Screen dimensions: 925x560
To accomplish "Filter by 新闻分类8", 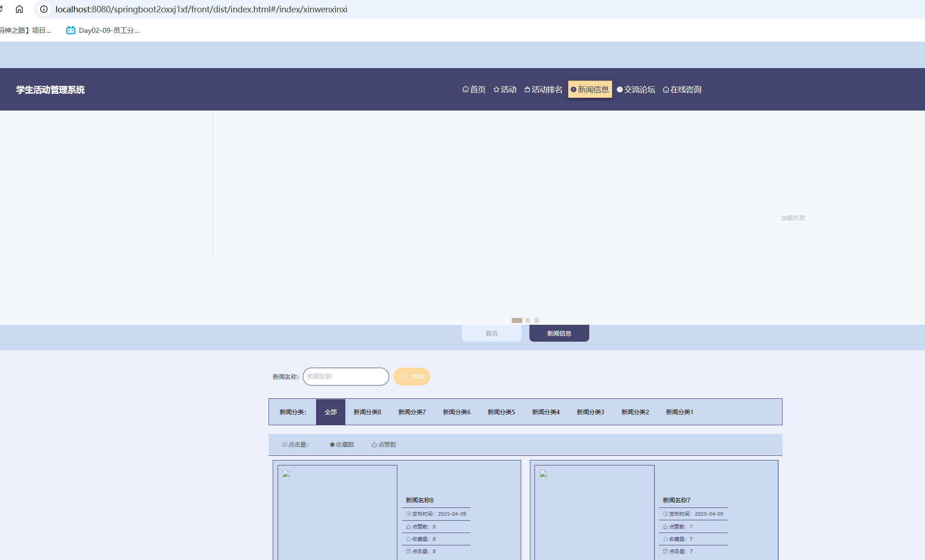I will [367, 412].
